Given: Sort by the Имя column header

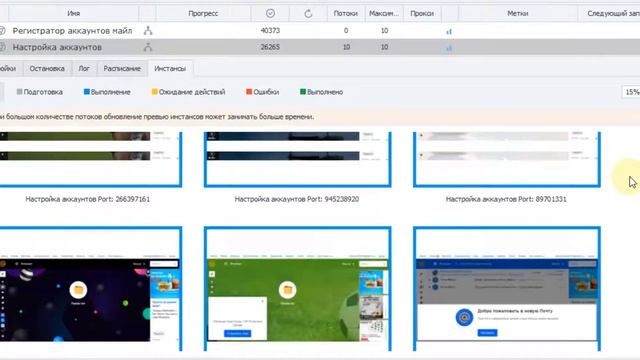Looking at the screenshot, I should pos(73,13).
